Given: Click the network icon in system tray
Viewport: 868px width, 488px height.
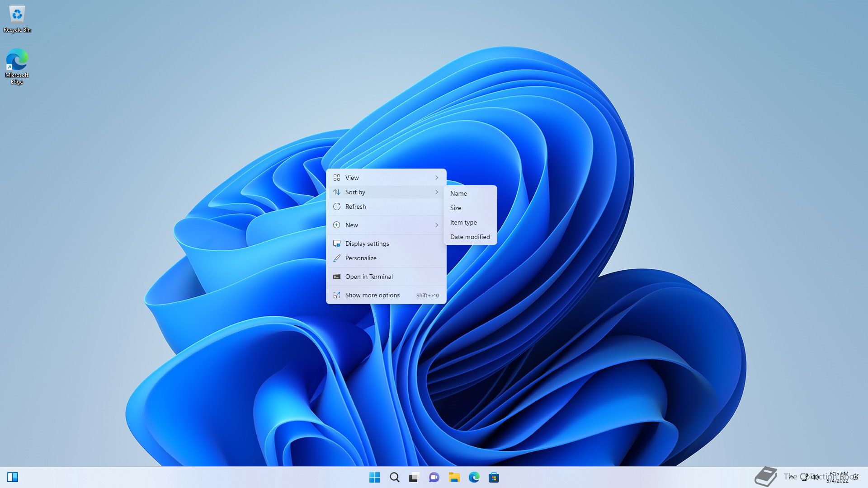Looking at the screenshot, I should tap(804, 477).
